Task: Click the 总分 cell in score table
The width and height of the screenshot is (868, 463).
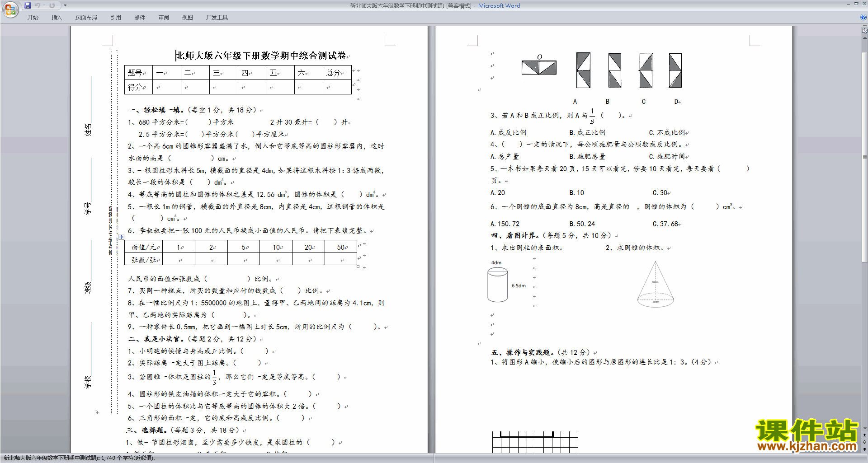Action: tap(337, 73)
